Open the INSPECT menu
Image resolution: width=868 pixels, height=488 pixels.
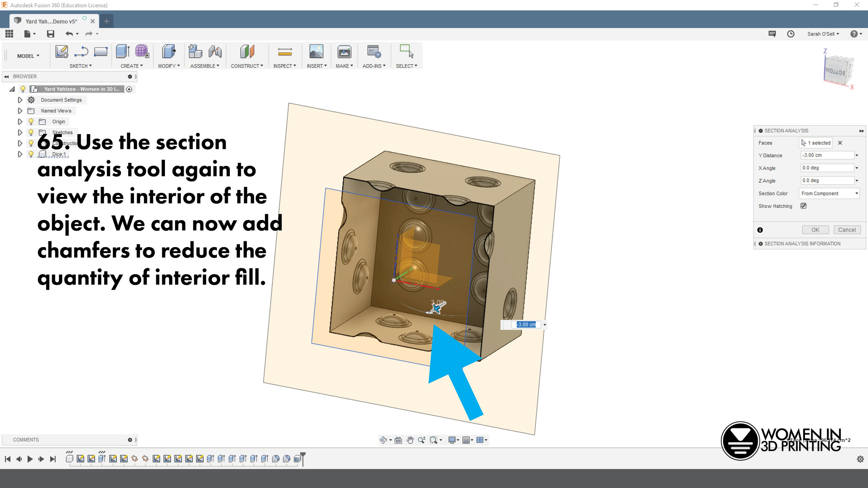[x=285, y=66]
